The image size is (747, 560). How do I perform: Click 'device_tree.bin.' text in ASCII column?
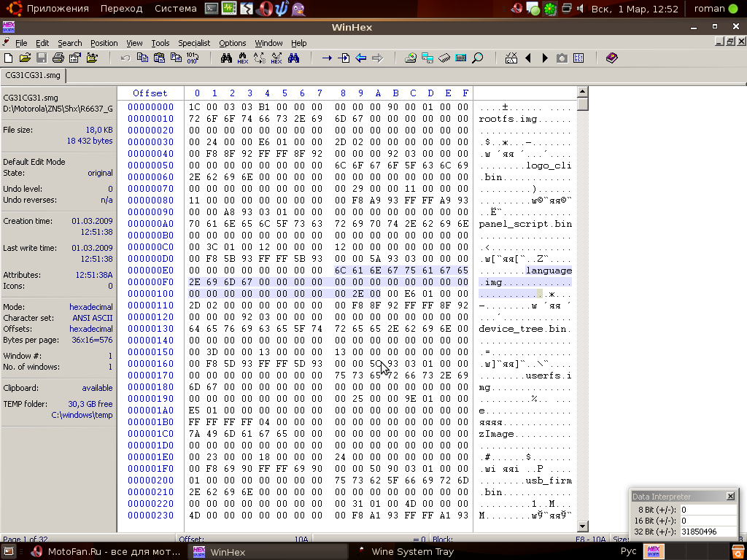pyautogui.click(x=525, y=329)
